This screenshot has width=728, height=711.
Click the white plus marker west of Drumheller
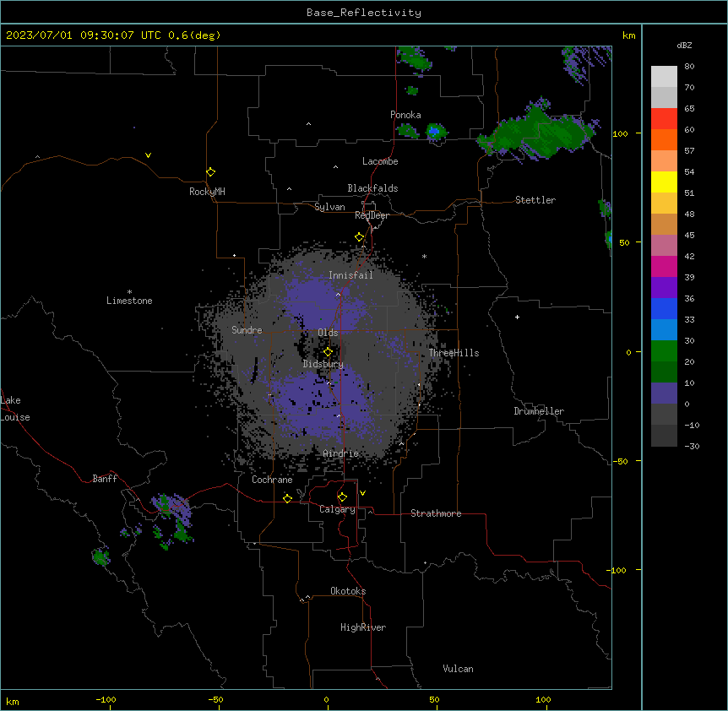click(x=517, y=317)
